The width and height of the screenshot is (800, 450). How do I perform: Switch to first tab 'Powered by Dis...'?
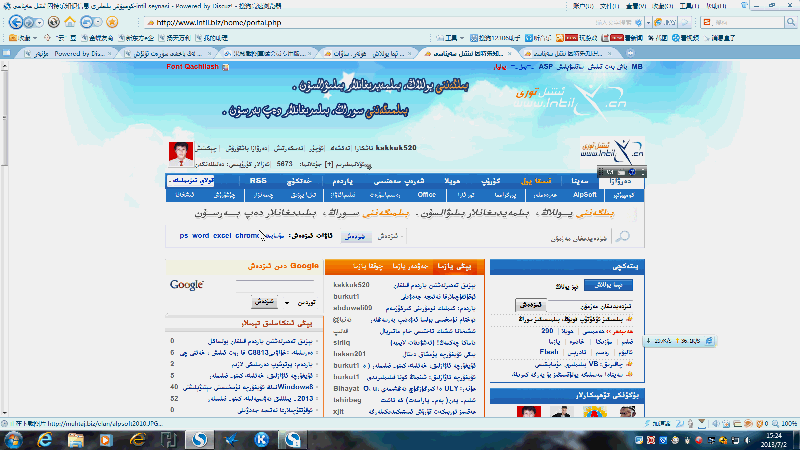tap(69, 54)
